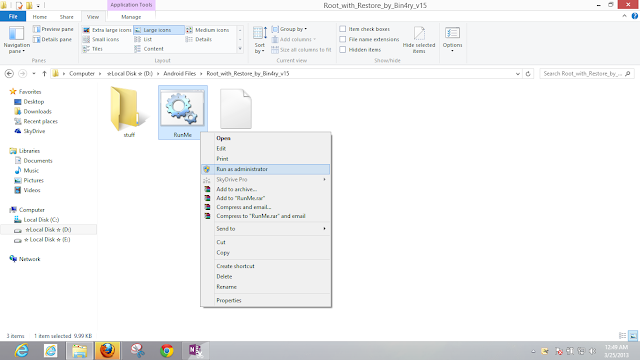Expand the layout gallery options
Viewport: 640px width, 360px height.
click(x=240, y=49)
